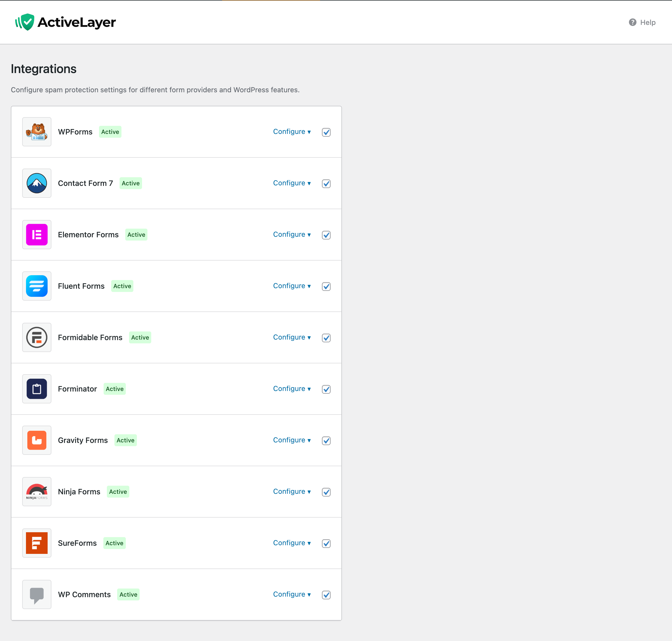Click the pink Elementor Forms icon
This screenshot has height=641, width=672.
tap(37, 235)
